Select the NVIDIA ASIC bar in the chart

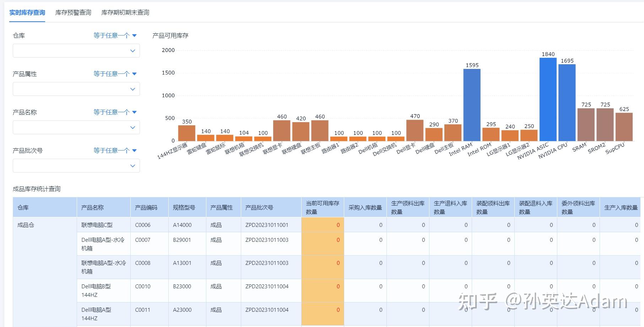548,99
